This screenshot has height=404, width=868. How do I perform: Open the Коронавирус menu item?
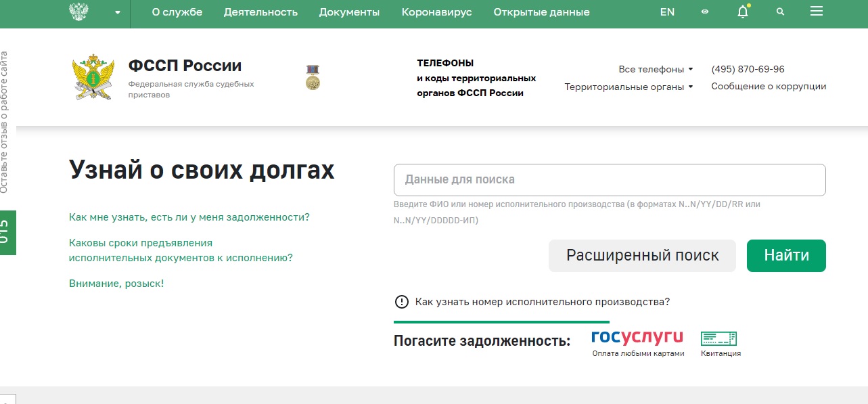point(436,12)
